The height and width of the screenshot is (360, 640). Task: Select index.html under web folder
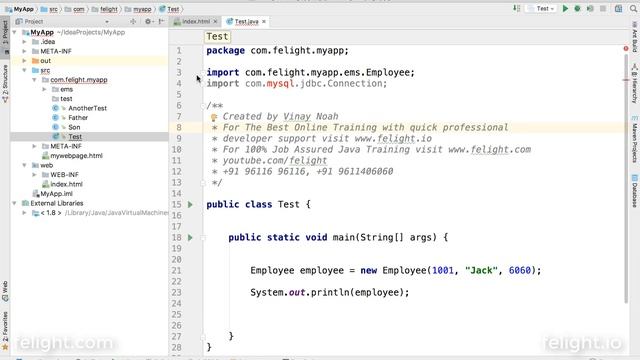pos(66,184)
